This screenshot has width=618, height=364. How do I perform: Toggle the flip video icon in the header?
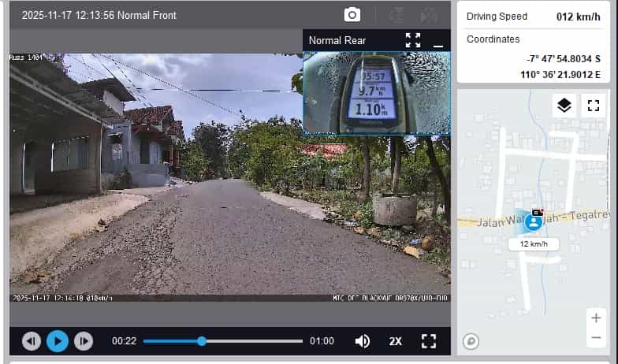point(398,15)
